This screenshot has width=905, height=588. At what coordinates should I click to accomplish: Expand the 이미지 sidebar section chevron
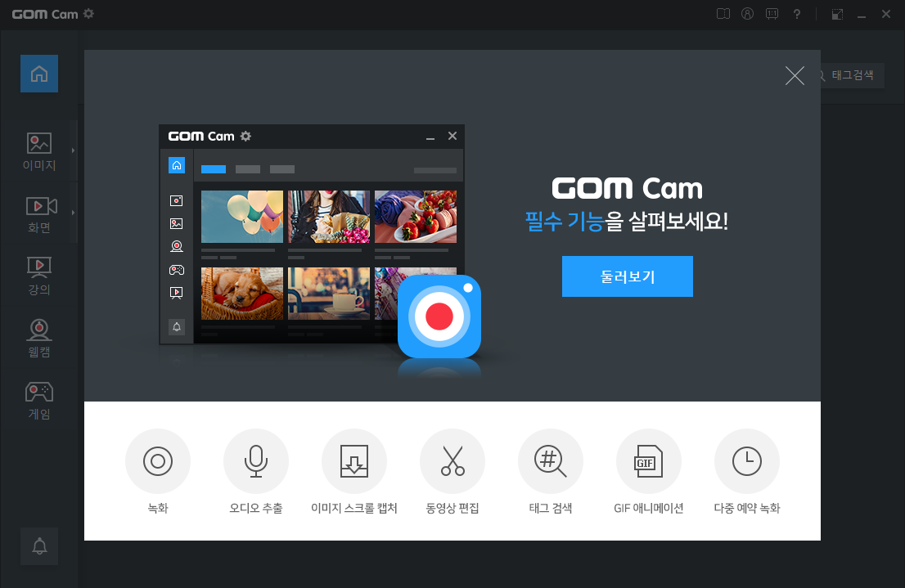pos(73,150)
